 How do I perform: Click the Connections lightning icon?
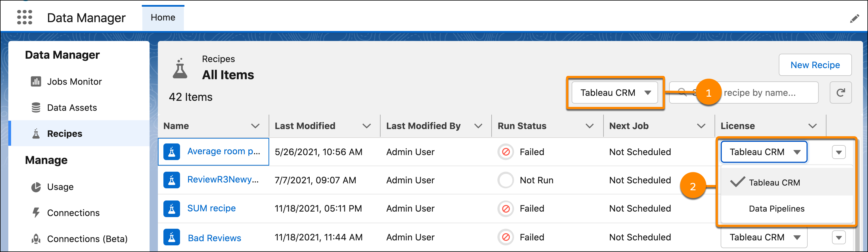click(x=37, y=213)
